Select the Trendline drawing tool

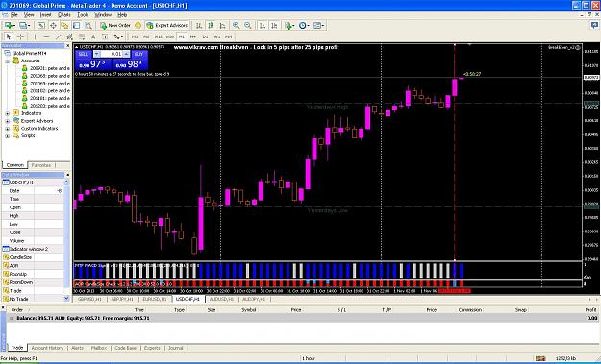click(x=59, y=36)
